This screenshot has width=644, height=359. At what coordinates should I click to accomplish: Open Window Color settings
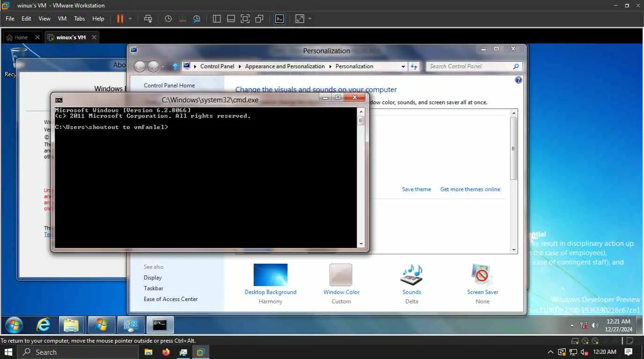point(341,284)
